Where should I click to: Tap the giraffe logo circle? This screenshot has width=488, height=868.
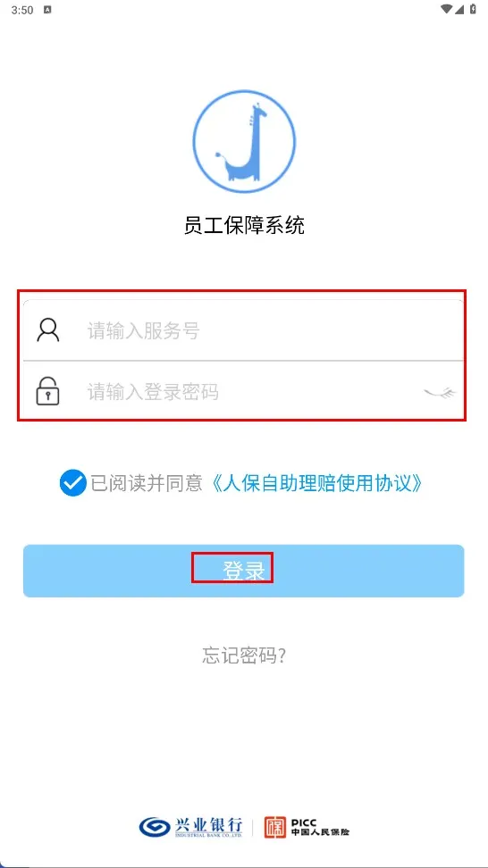(x=244, y=142)
